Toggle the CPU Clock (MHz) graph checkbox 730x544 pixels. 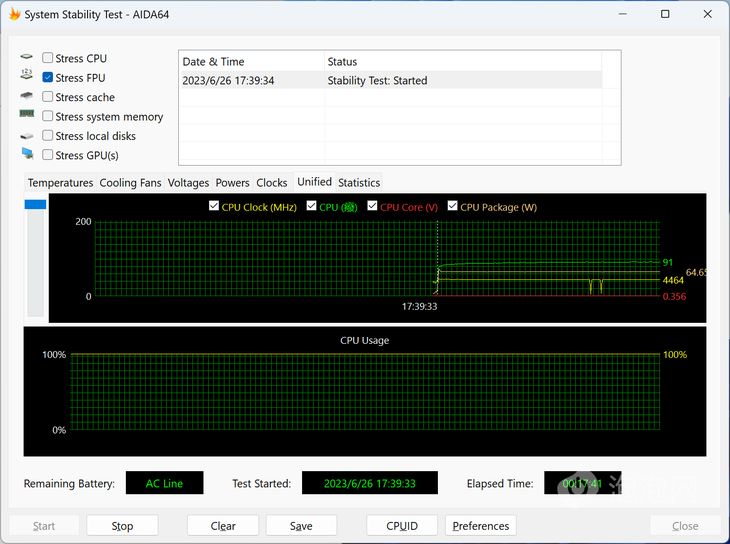pyautogui.click(x=214, y=206)
